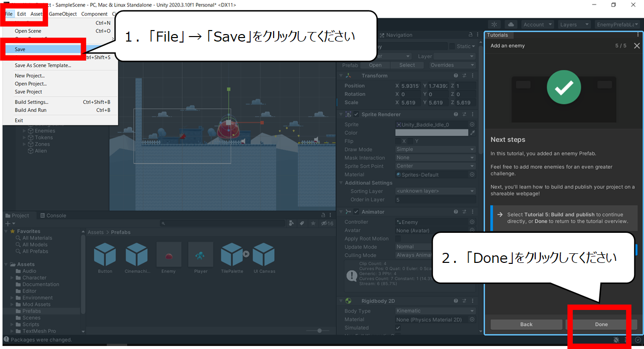Click the status bar checkmark circle icon
Screen dimensions: 644x349
pyautogui.click(x=637, y=340)
